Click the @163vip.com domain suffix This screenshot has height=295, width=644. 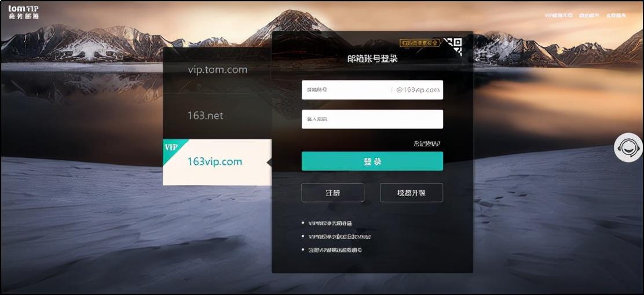418,90
